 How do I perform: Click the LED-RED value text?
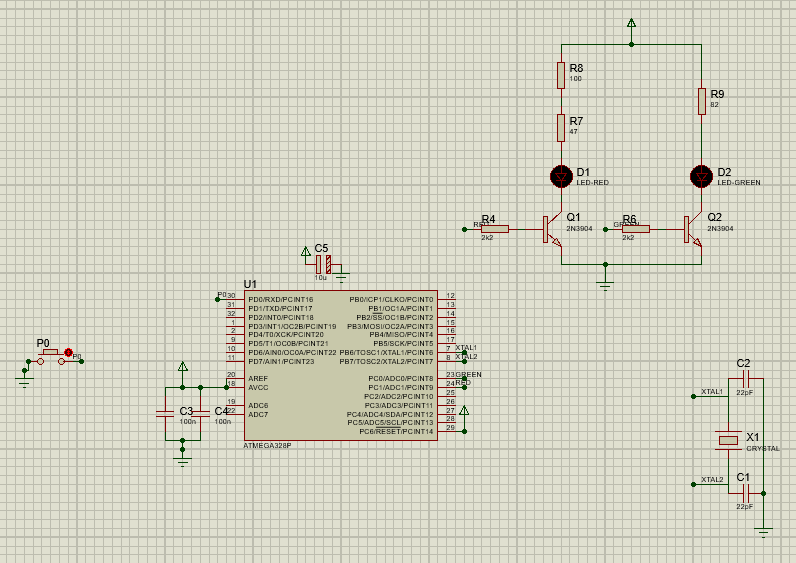(592, 183)
